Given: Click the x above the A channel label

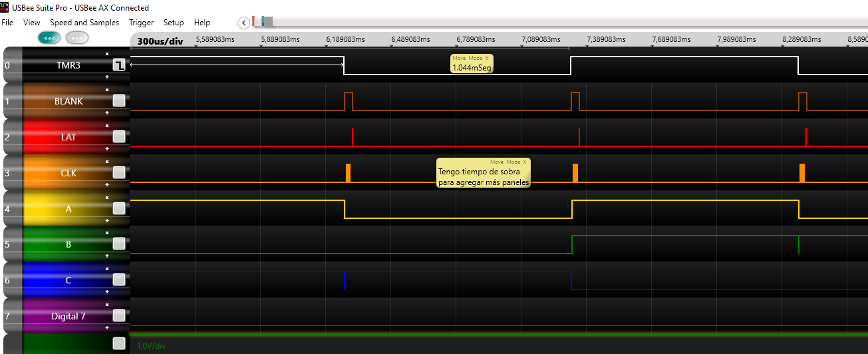Looking at the screenshot, I should pos(107,197).
